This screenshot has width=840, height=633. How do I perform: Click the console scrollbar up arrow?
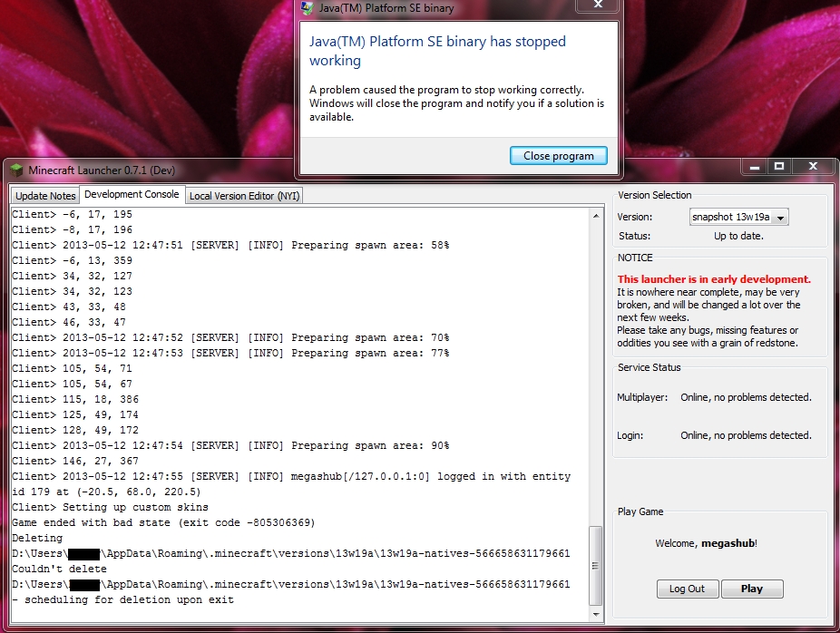coord(596,216)
